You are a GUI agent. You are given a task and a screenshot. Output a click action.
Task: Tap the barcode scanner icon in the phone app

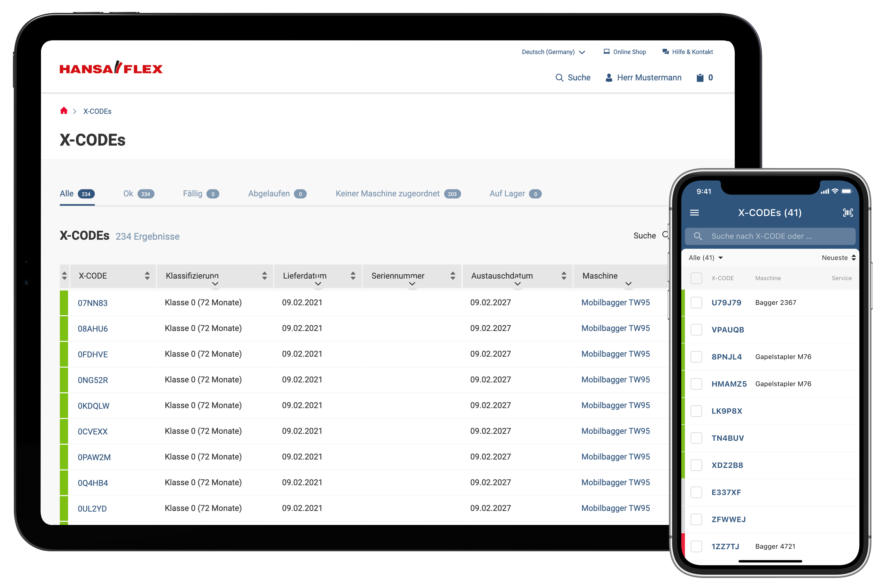pyautogui.click(x=847, y=213)
